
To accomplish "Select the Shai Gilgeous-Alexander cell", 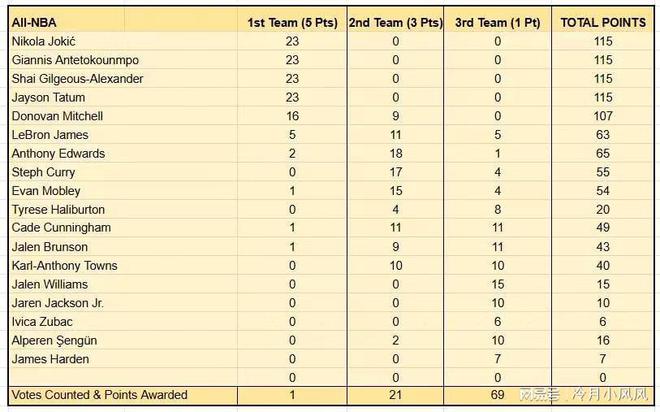I will pos(122,79).
